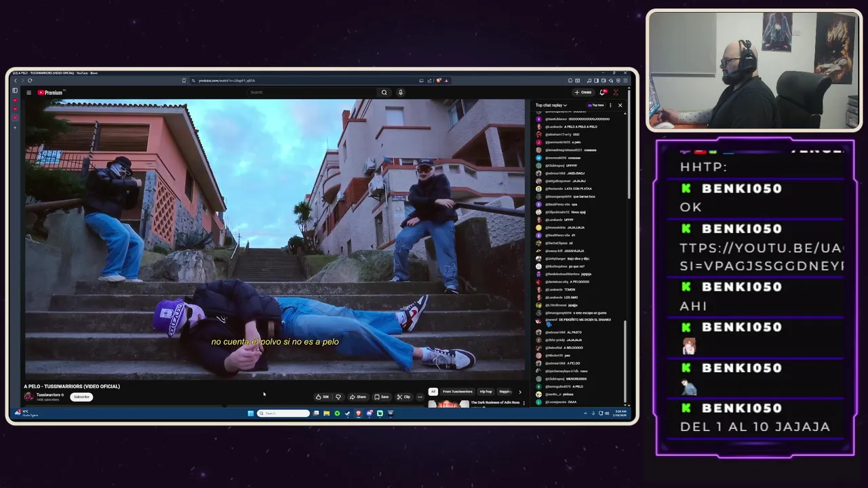
Task: Close the chat replay panel
Action: click(620, 105)
